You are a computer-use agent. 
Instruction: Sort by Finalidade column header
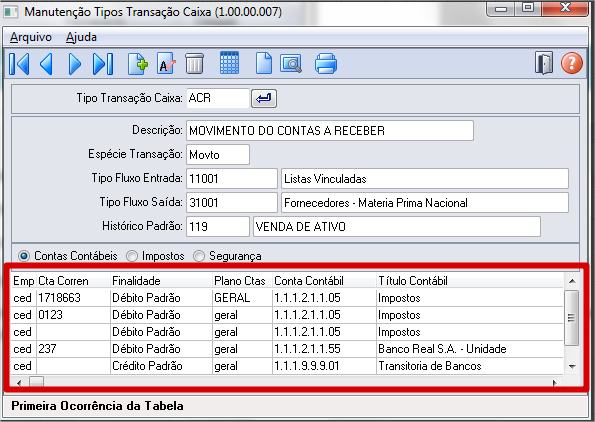point(161,281)
